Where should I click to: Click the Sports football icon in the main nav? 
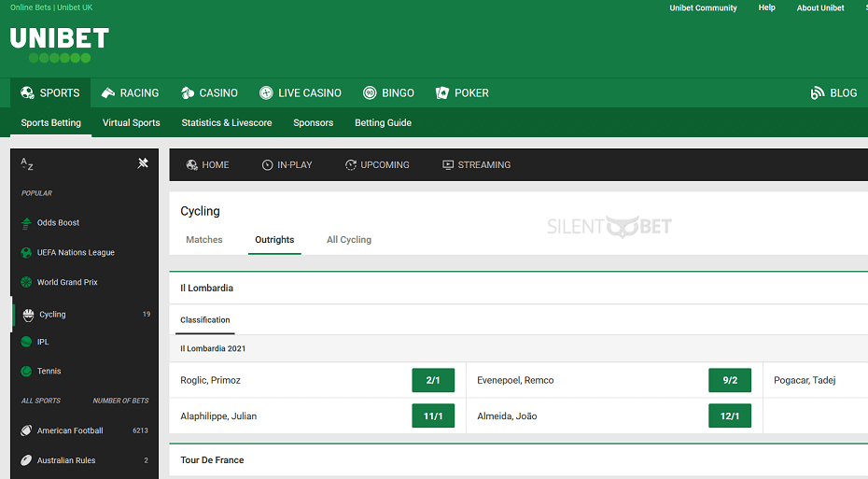[27, 93]
